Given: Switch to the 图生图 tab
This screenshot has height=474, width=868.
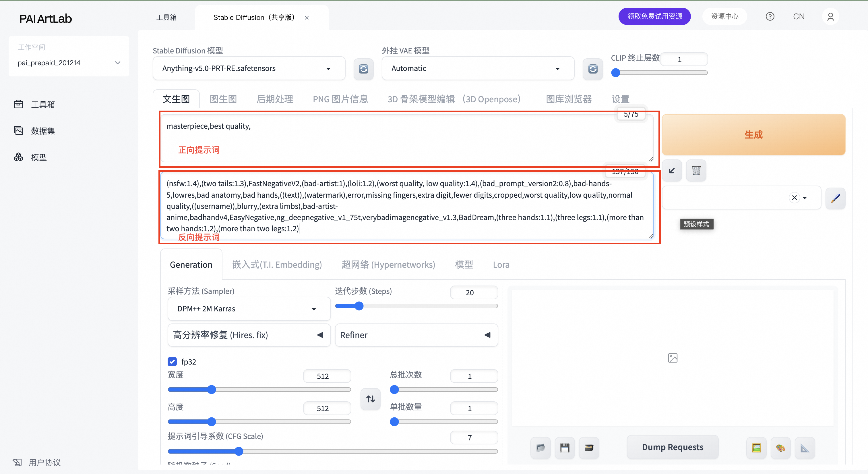Looking at the screenshot, I should pyautogui.click(x=223, y=99).
